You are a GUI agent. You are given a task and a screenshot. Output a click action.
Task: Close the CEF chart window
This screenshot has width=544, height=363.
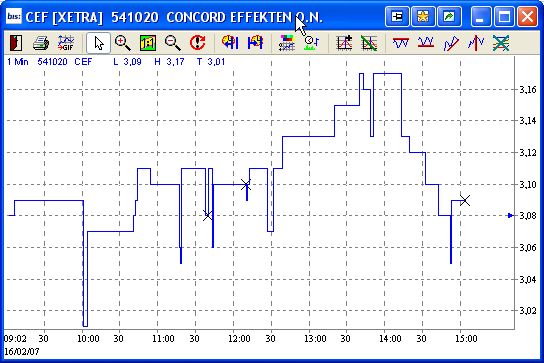[x=527, y=17]
